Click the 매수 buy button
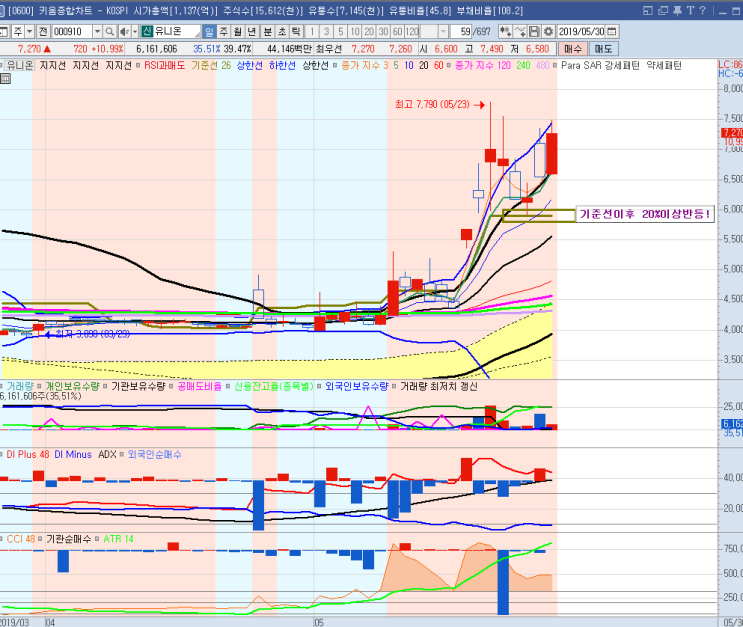This screenshot has height=627, width=743. click(x=573, y=49)
